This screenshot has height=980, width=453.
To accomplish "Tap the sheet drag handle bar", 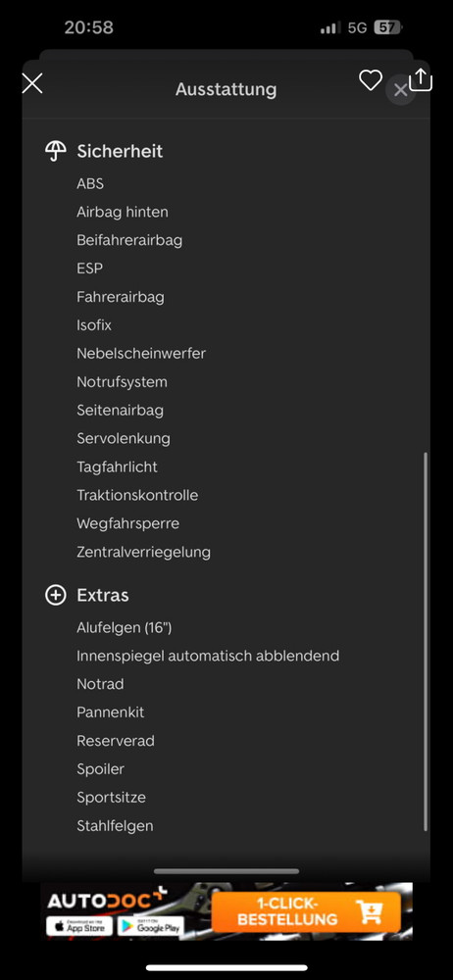I will pos(226,871).
